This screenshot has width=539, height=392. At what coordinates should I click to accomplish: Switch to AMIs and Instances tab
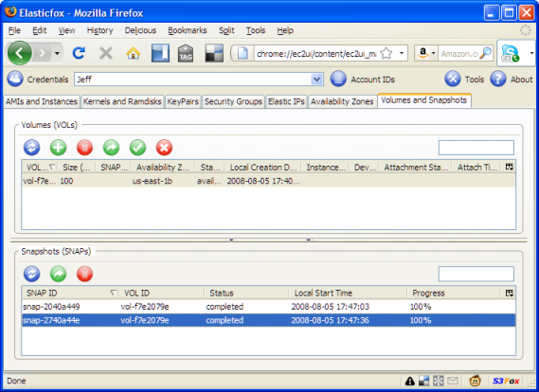[42, 101]
